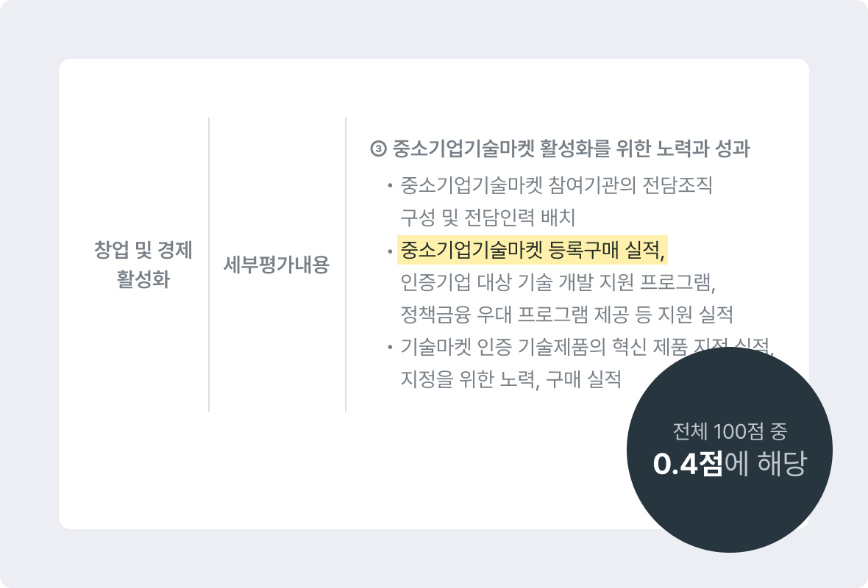Select the yellow highlighted 등록구매 실적 text
This screenshot has height=588, width=868.
click(532, 250)
